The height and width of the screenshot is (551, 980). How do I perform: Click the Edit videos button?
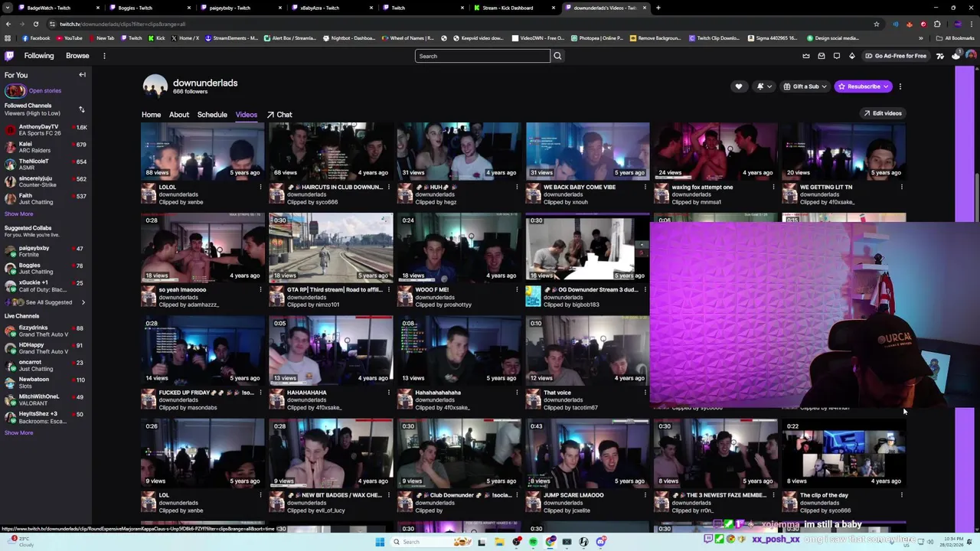coord(883,113)
